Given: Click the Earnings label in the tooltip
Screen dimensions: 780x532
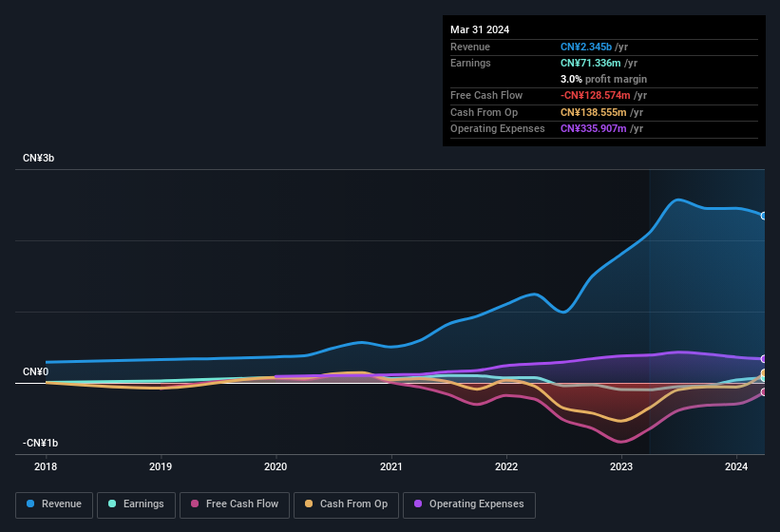Looking at the screenshot, I should click(470, 63).
